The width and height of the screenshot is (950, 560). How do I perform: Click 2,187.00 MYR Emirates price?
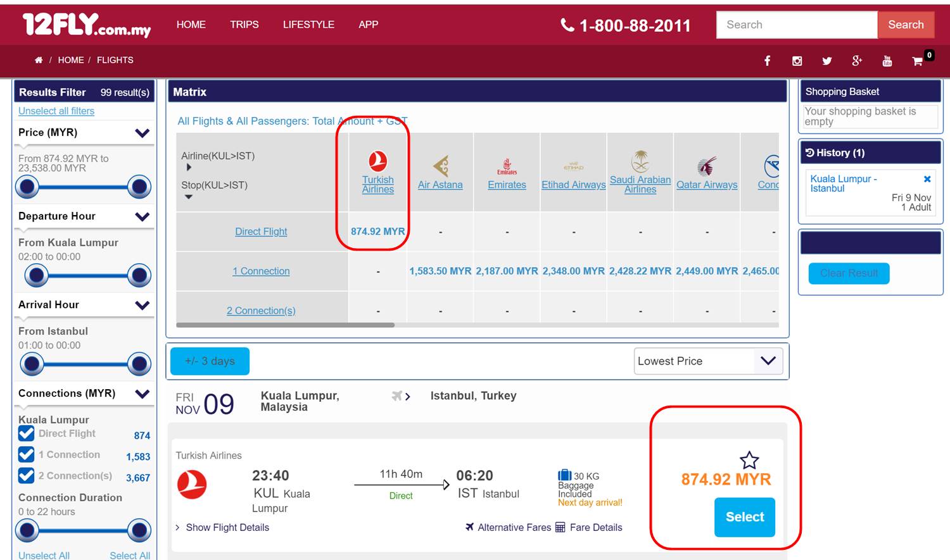[507, 271]
